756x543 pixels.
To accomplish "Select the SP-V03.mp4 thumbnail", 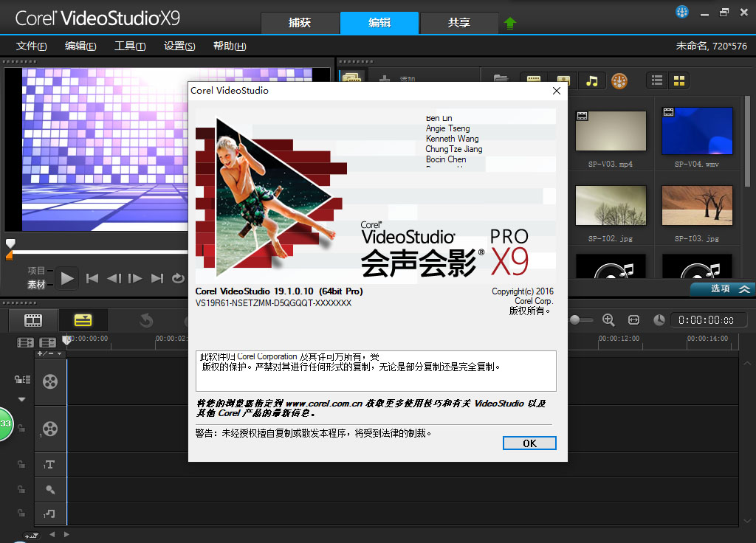I will tap(611, 131).
